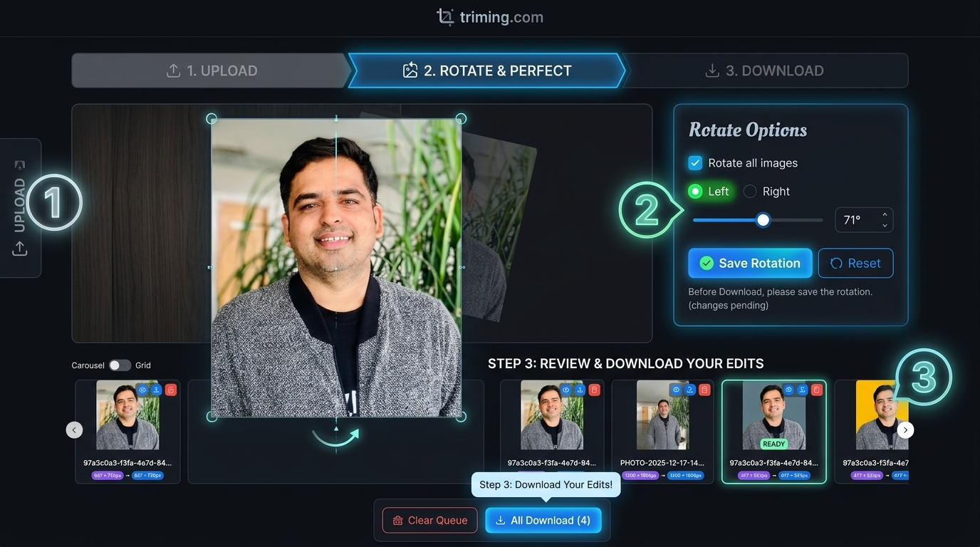
Task: Toggle the Carousel/Grid view switch
Action: click(x=120, y=365)
